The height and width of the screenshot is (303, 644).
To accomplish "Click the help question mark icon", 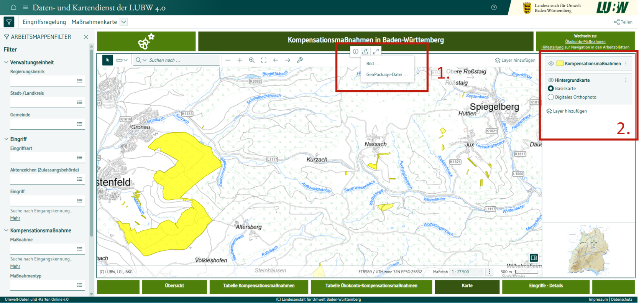I will pos(494,7).
